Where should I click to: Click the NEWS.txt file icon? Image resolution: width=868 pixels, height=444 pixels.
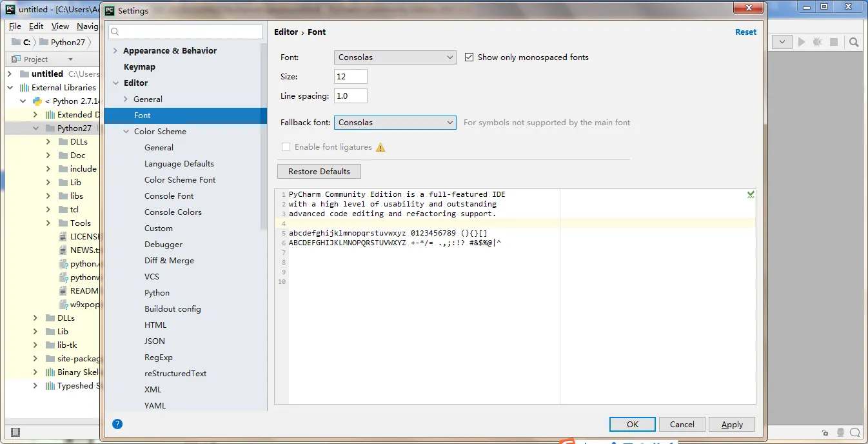pos(63,250)
